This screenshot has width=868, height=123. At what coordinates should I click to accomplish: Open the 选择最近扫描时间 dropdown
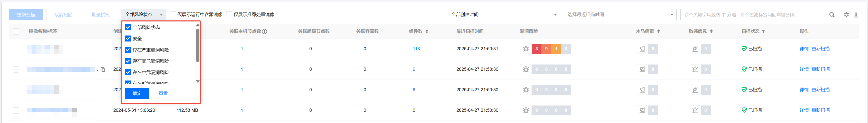620,14
